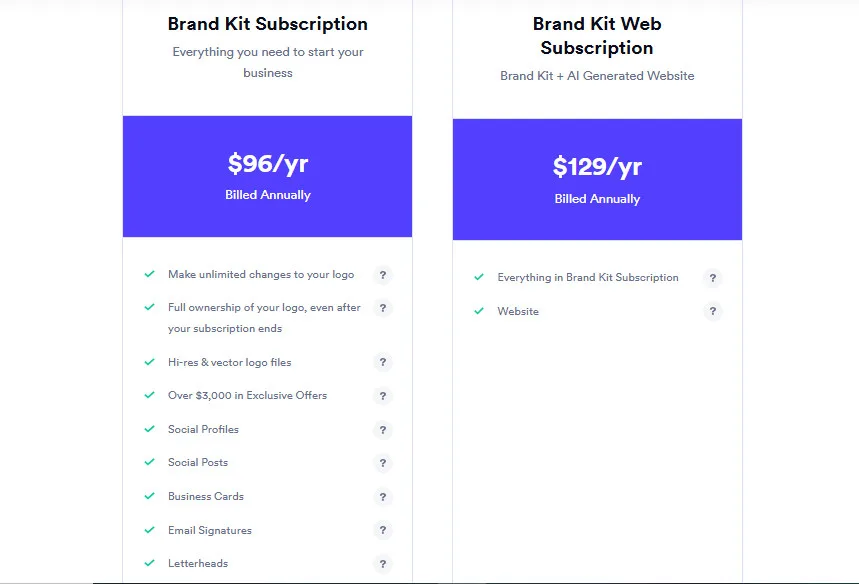This screenshot has width=859, height=584.
Task: Select the checkmark beside Website
Action: point(479,310)
